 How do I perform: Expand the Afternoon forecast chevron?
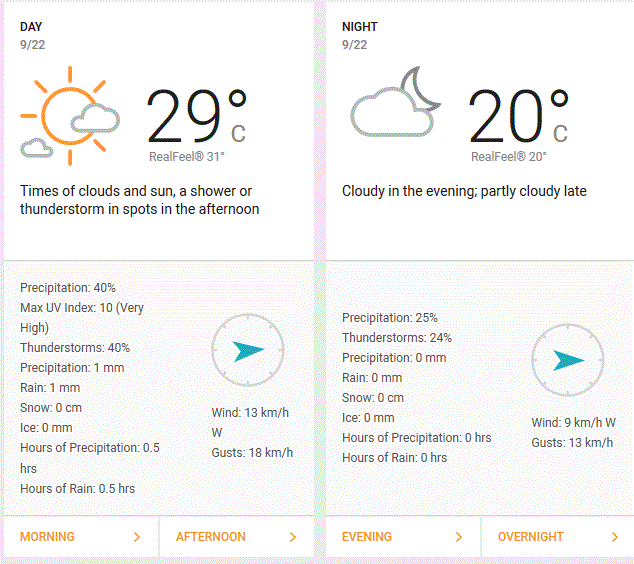pos(293,537)
